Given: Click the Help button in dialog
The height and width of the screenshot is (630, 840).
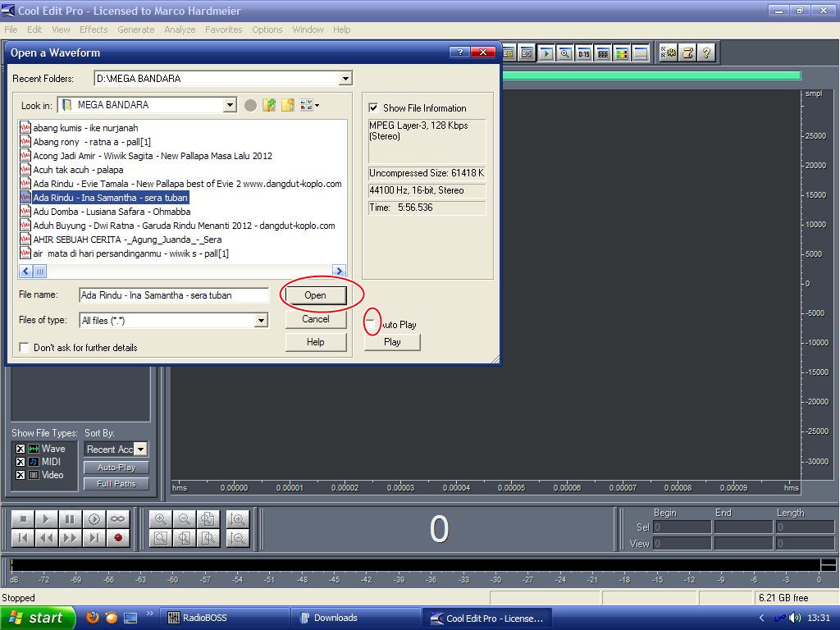Looking at the screenshot, I should (x=316, y=342).
